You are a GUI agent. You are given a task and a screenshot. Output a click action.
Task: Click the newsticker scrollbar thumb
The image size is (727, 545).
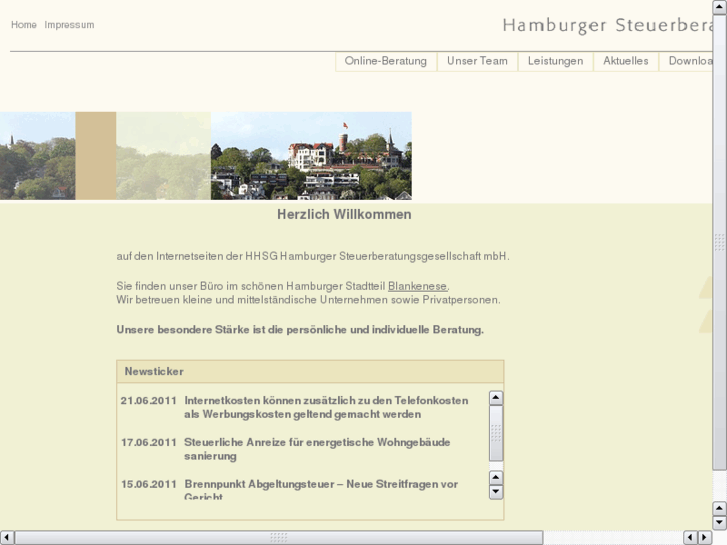pyautogui.click(x=496, y=433)
